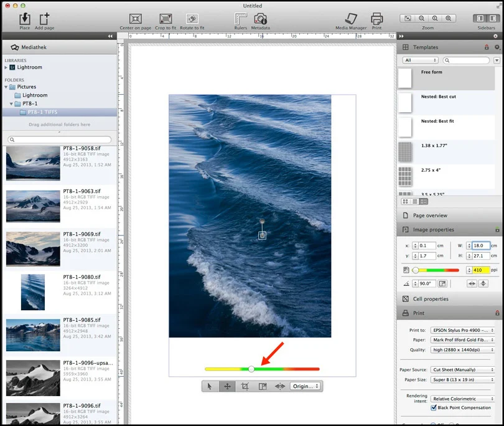The width and height of the screenshot is (504, 426).
Task: Select the arrow pointer tool below canvas
Action: pos(210,386)
